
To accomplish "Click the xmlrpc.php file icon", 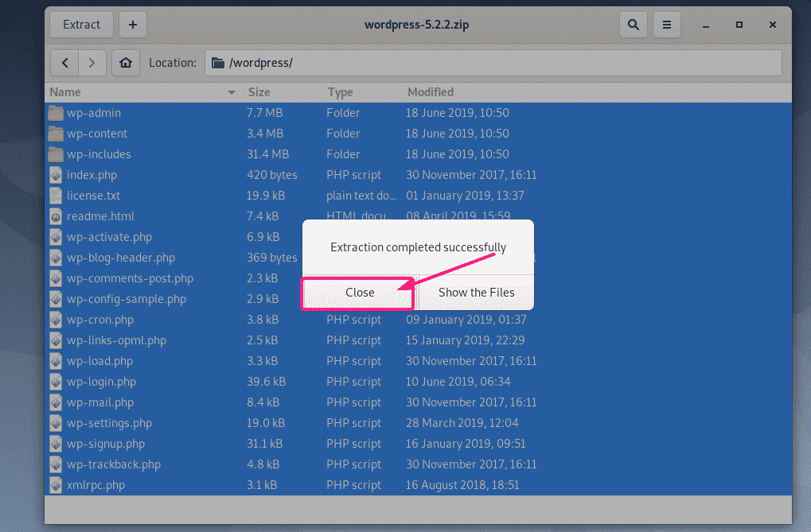I will click(x=56, y=485).
